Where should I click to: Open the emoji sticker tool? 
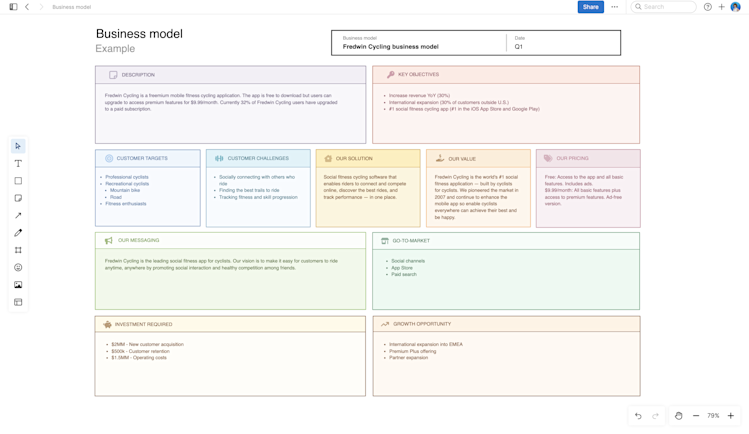click(18, 267)
